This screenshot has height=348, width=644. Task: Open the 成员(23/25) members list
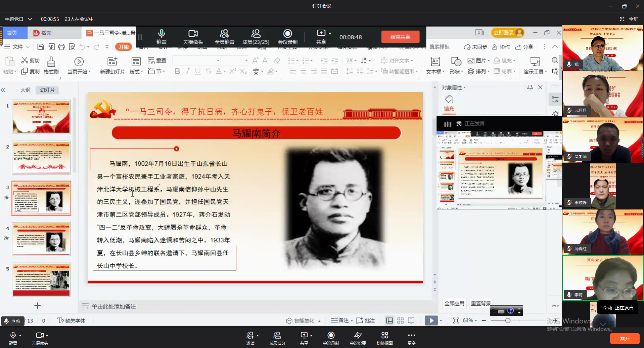(256, 37)
